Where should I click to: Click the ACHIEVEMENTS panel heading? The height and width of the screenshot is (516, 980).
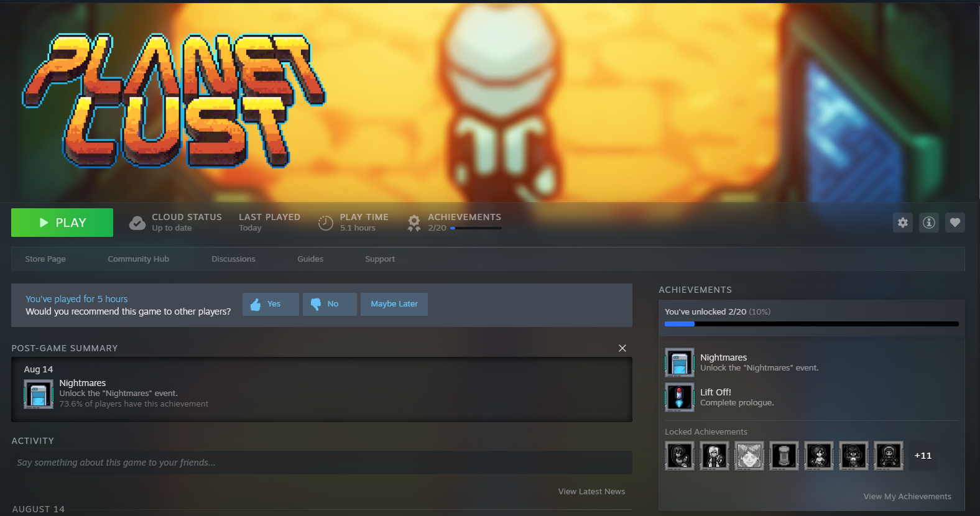pyautogui.click(x=695, y=290)
